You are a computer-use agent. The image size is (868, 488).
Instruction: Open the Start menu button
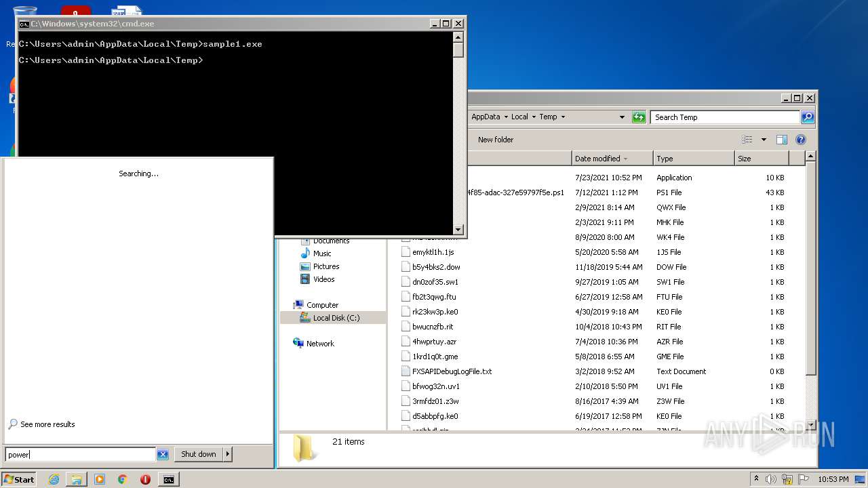click(x=19, y=479)
